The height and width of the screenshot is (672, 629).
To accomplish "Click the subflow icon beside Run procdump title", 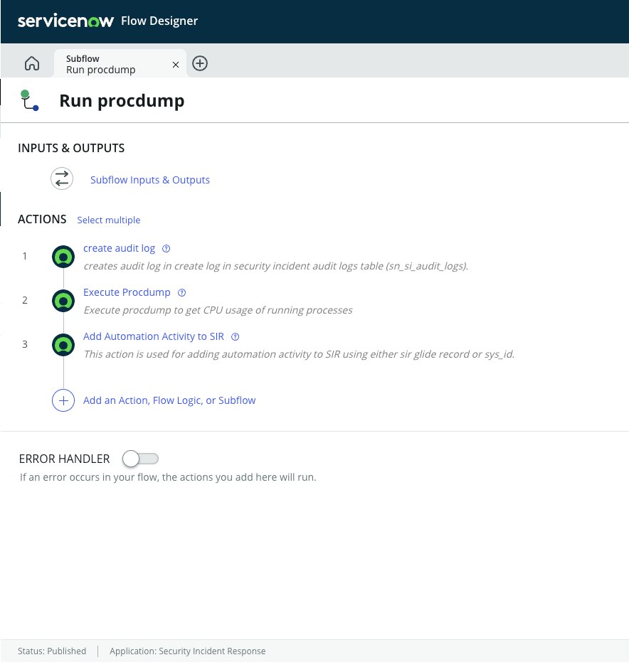I will 30,101.
